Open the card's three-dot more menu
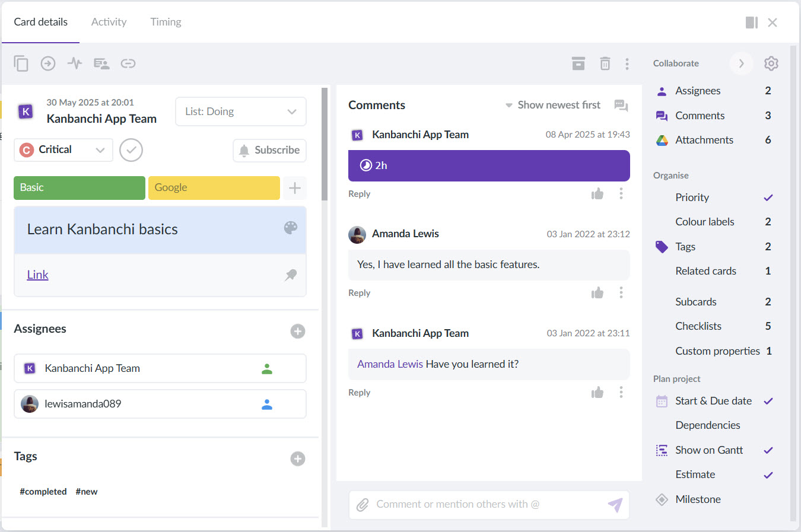 [x=627, y=63]
